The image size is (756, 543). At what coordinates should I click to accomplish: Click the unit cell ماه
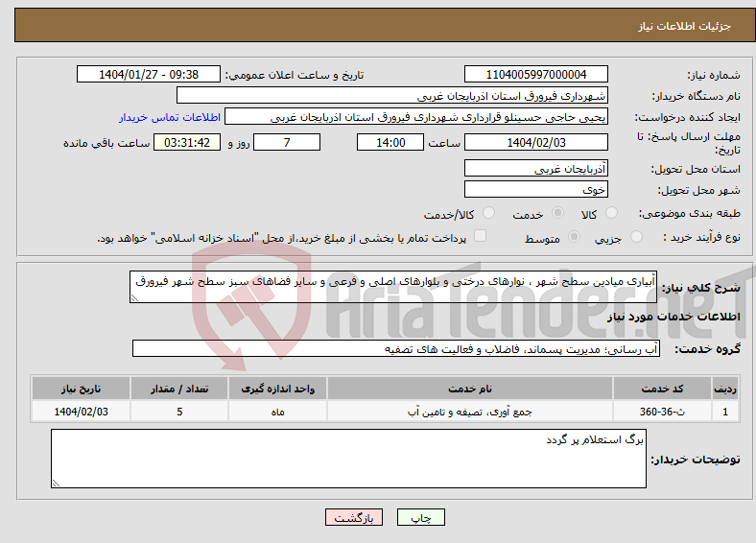277,412
